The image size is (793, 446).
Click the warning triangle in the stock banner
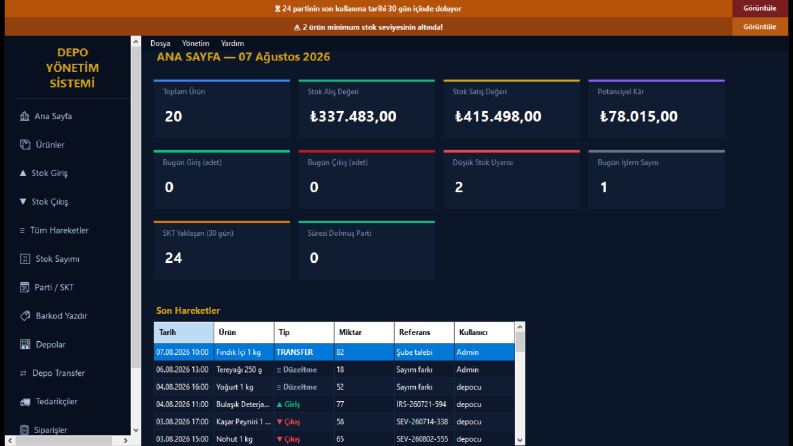pyautogui.click(x=297, y=27)
